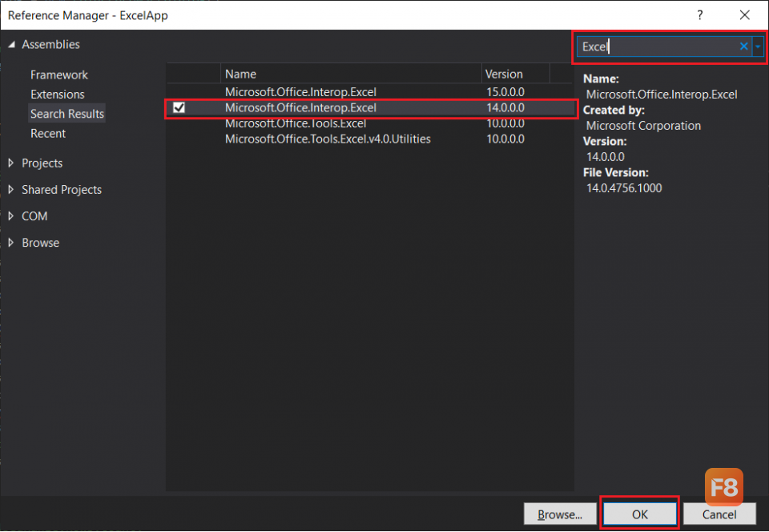The height and width of the screenshot is (532, 769).
Task: Select the Microsoft.Office.Tools.Excel row
Action: (370, 123)
